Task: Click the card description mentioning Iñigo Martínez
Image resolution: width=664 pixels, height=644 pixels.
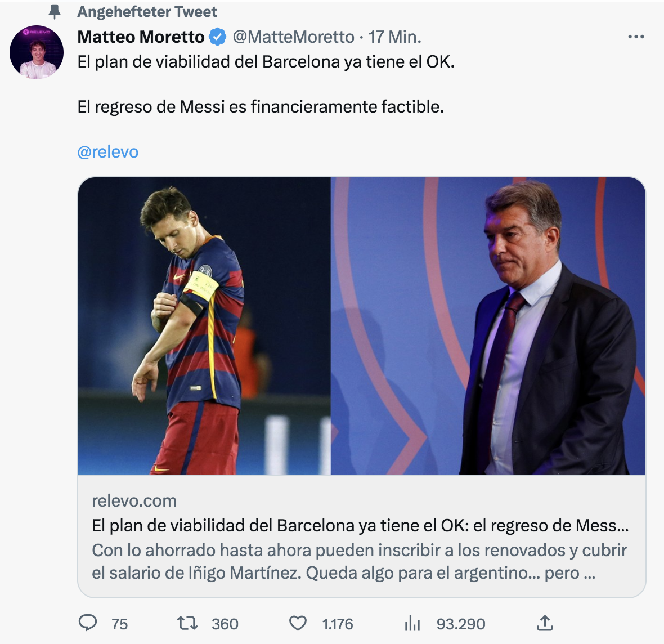Action: (359, 561)
